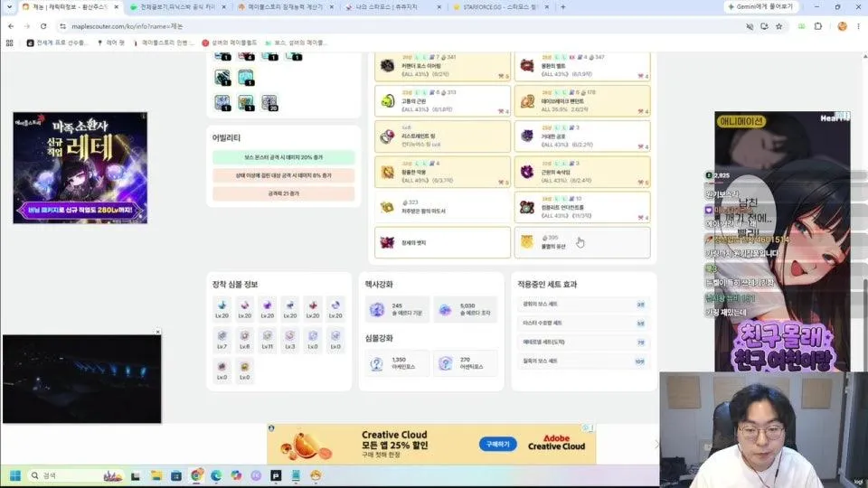The image size is (868, 488).
Task: Open the Chrome three-dot menu
Action: click(x=859, y=26)
